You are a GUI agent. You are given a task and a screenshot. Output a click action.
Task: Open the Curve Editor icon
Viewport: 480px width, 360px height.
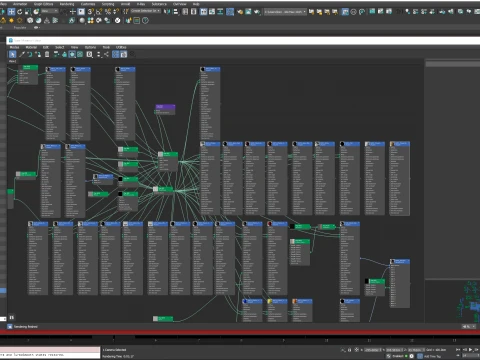pyautogui.click(x=212, y=12)
